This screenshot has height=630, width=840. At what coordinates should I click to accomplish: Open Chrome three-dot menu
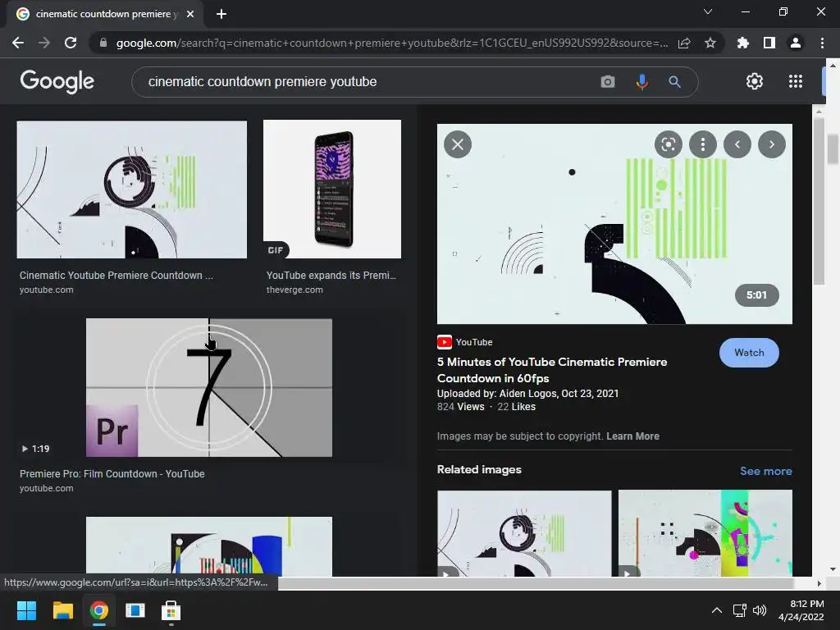pos(822,43)
